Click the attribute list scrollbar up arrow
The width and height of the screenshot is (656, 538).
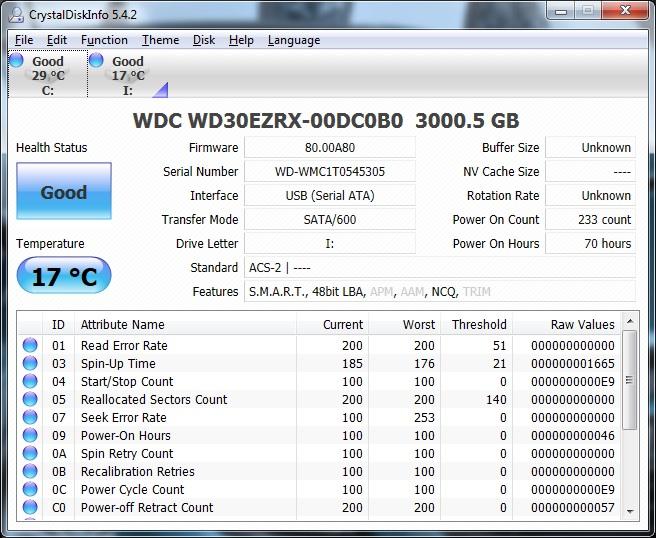[630, 321]
